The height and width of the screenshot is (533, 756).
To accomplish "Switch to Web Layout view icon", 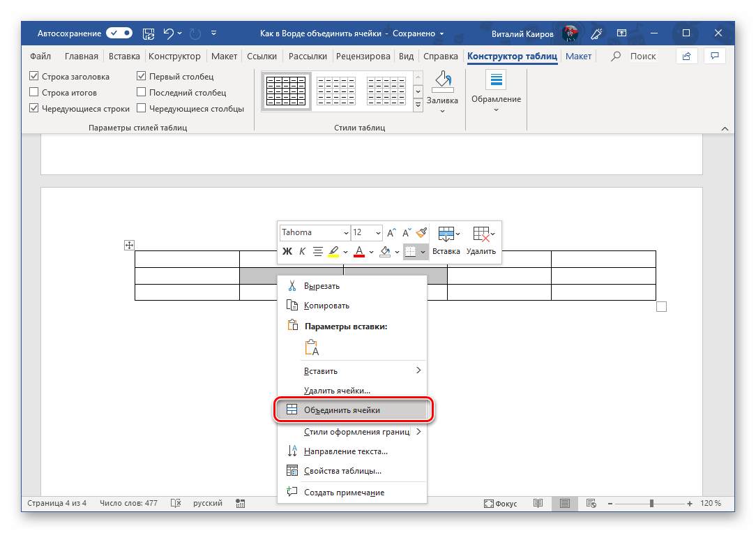I will tap(591, 503).
